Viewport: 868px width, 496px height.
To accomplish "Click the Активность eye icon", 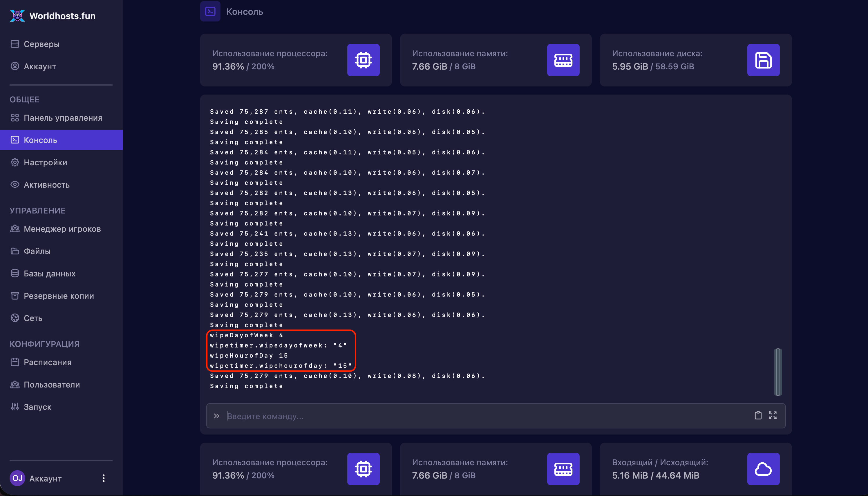I will click(15, 184).
